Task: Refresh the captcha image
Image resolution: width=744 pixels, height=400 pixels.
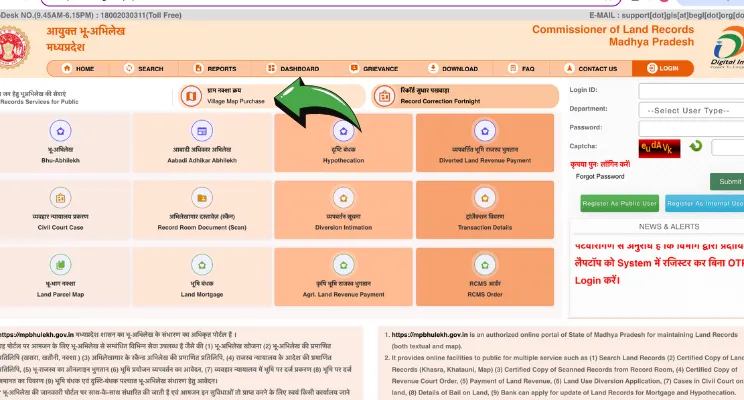Action: [x=696, y=146]
